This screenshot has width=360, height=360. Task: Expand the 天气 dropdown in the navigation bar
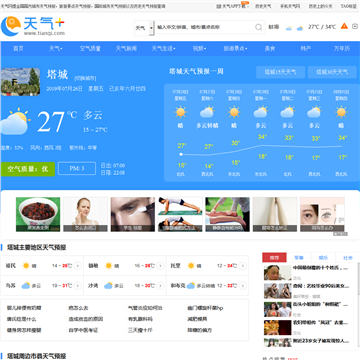pyautogui.click(x=55, y=49)
